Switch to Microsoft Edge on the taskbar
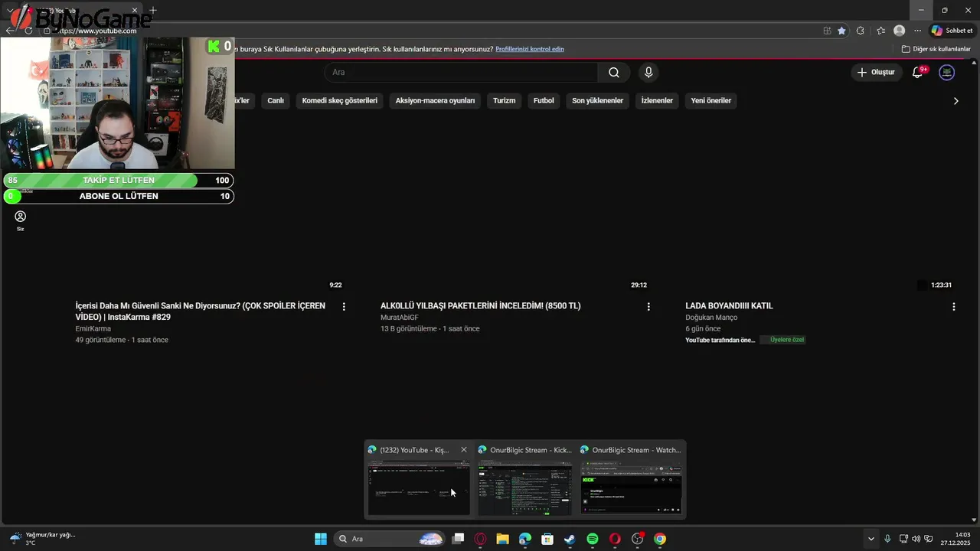Image resolution: width=980 pixels, height=551 pixels. (525, 539)
